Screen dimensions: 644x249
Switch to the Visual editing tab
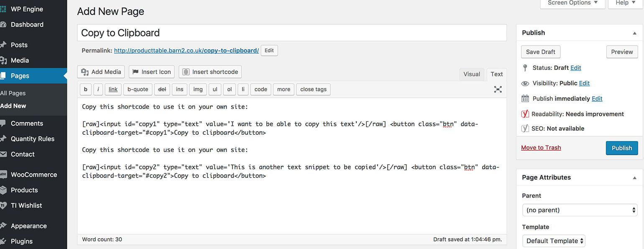pos(471,74)
